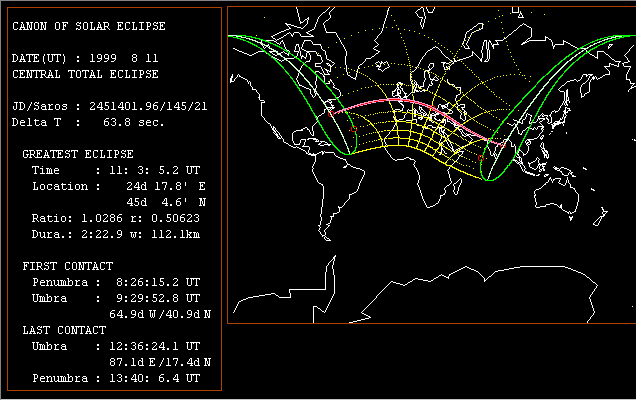Screen dimensions: 636x401
Task: Click the CANON OF SOLAR ECLIPSE title
Action: pos(89,26)
